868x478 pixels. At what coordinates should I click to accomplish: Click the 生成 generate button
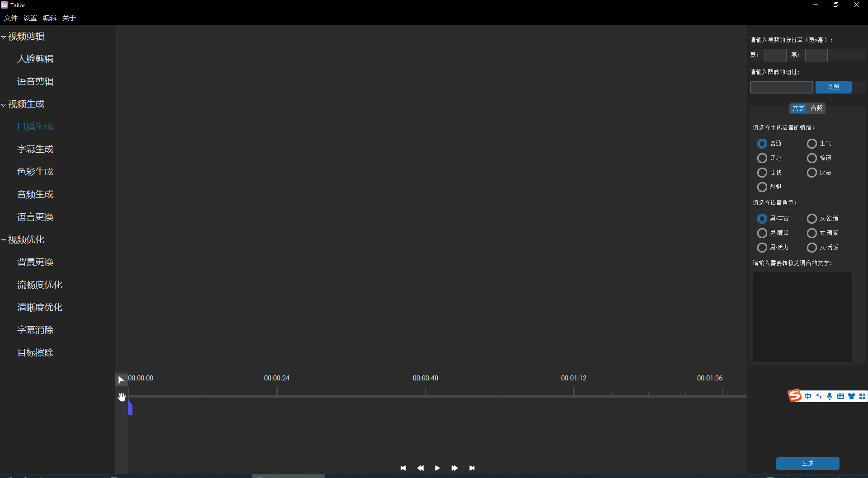[x=807, y=464]
